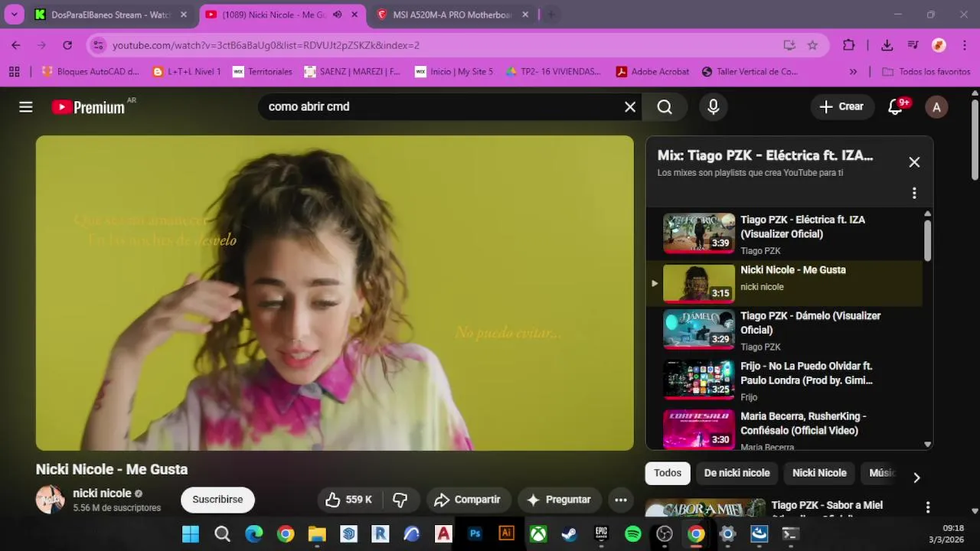Switch to DosParaElBaneo Stream tab
Screen dimensions: 980x551
(109, 15)
